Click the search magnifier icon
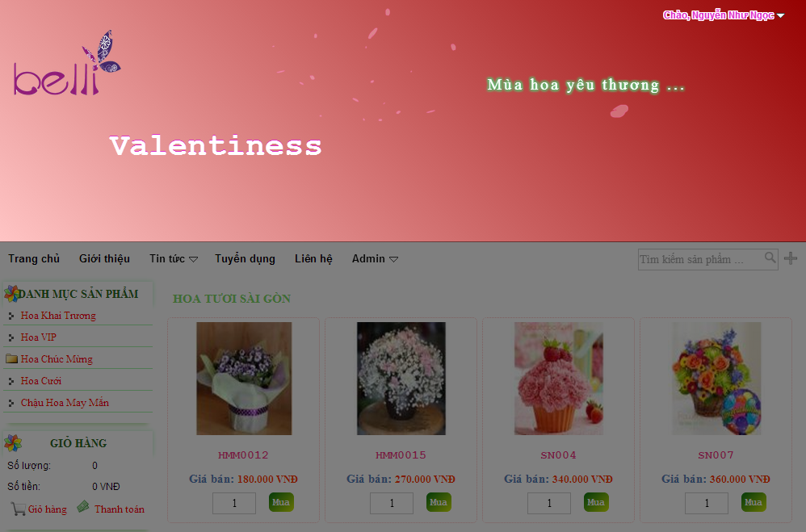This screenshot has width=806, height=532. coord(770,257)
